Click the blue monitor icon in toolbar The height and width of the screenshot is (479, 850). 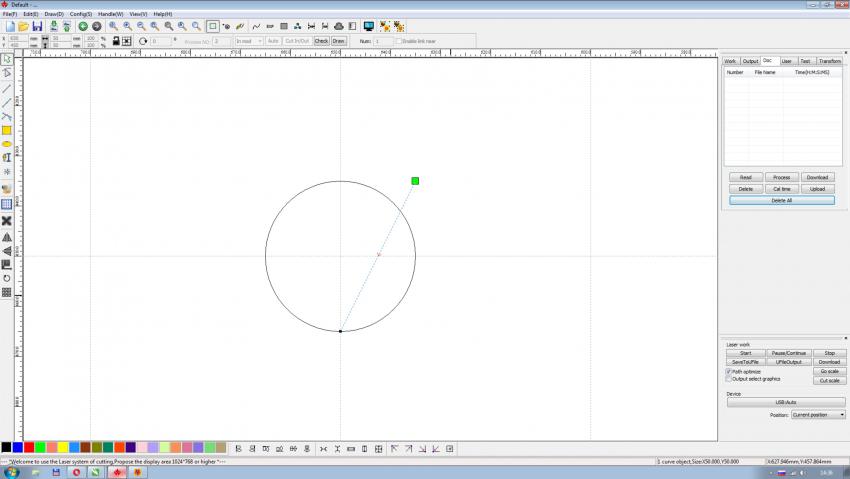click(369, 26)
